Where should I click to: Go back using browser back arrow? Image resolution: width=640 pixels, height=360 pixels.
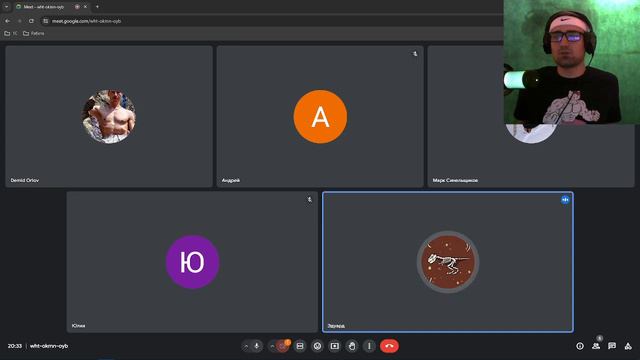(8, 21)
